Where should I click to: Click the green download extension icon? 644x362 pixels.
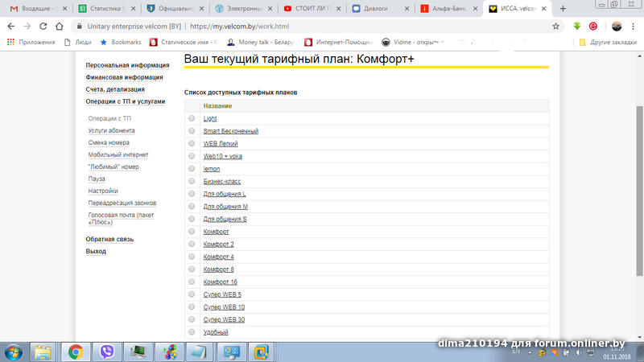point(577,26)
